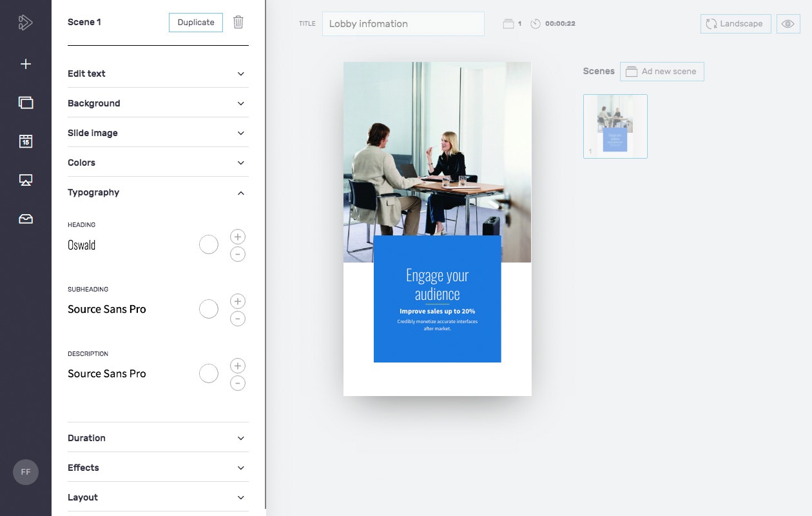Viewport: 812px width, 516px height.
Task: Choose Subheading font Source Sans Pro
Action: 107,309
